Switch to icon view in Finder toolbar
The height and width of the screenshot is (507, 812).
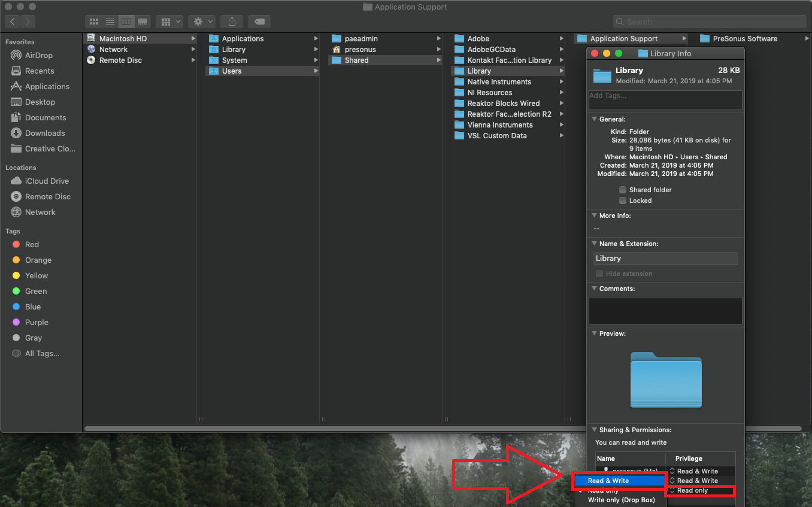tap(94, 22)
